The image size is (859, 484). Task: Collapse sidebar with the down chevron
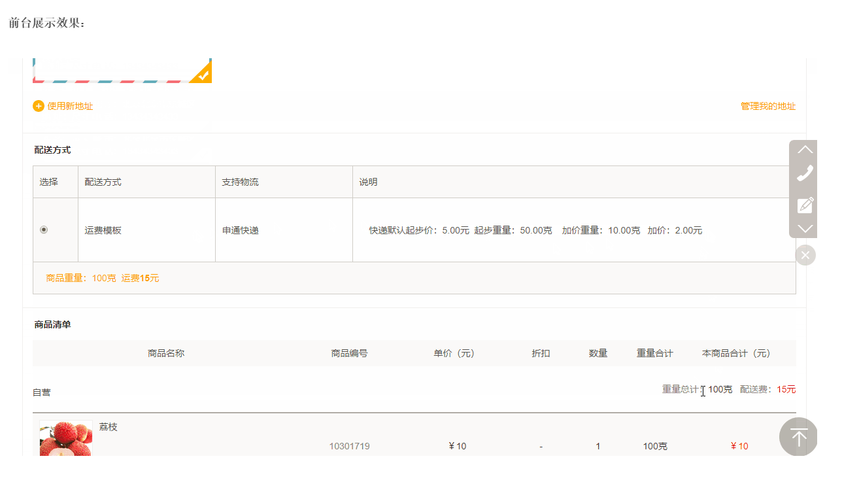(x=804, y=229)
